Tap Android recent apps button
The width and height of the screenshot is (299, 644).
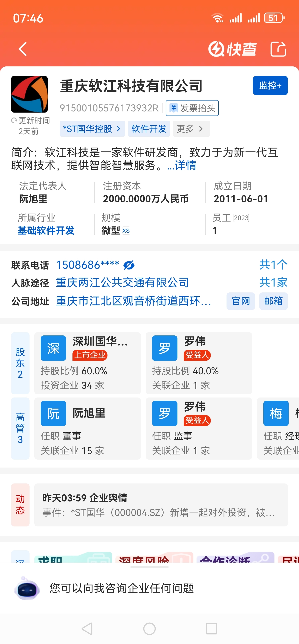pyautogui.click(x=211, y=629)
